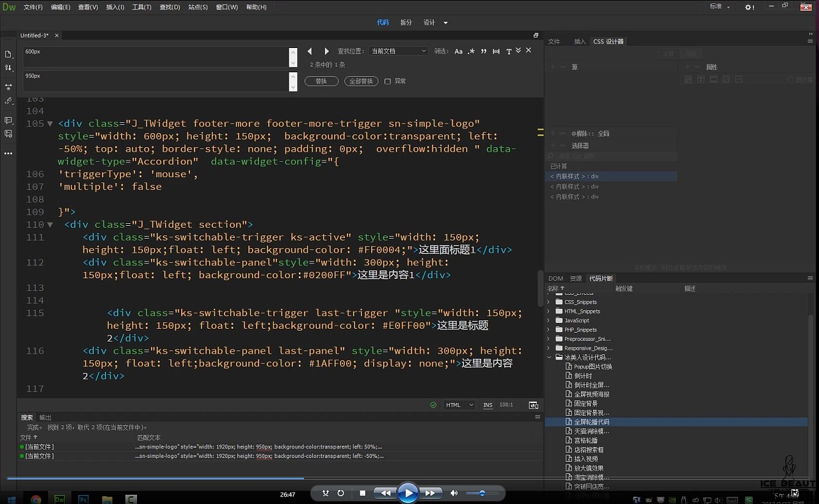
Task: Switch to the 拆分 split view tab
Action: (406, 22)
